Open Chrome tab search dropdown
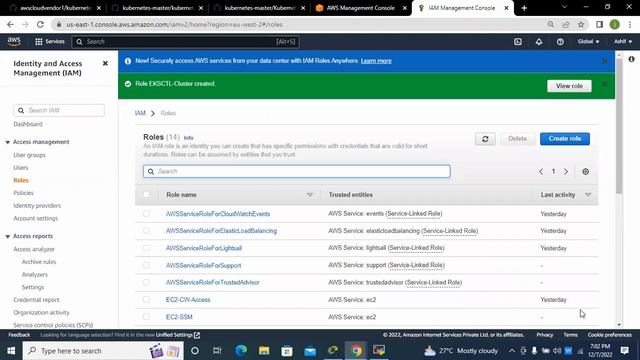 tap(564, 7)
